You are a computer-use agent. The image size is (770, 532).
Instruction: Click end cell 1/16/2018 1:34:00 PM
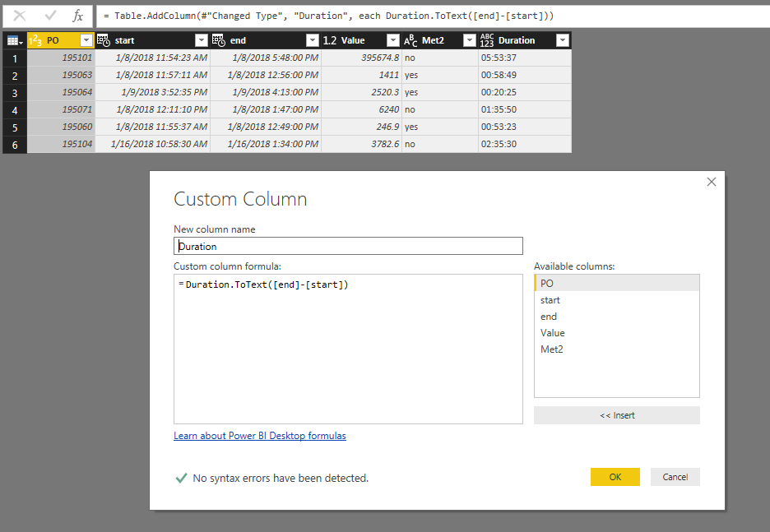pos(267,144)
